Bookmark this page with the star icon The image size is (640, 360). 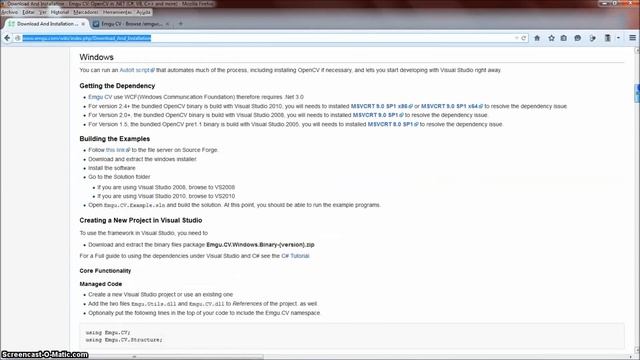tap(551, 38)
